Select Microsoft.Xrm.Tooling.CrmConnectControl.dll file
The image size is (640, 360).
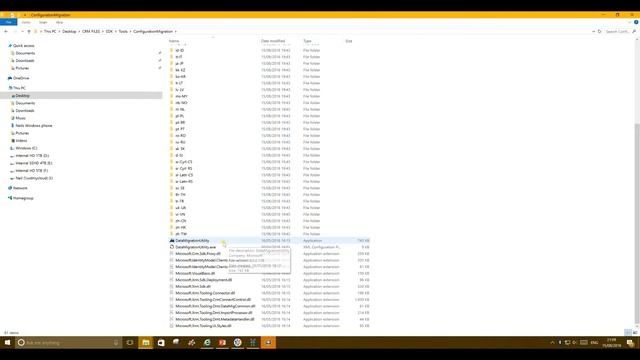click(x=213, y=299)
